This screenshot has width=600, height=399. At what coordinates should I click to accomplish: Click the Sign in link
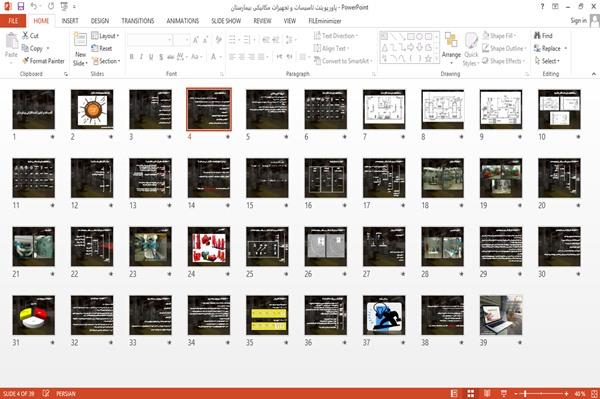point(578,21)
